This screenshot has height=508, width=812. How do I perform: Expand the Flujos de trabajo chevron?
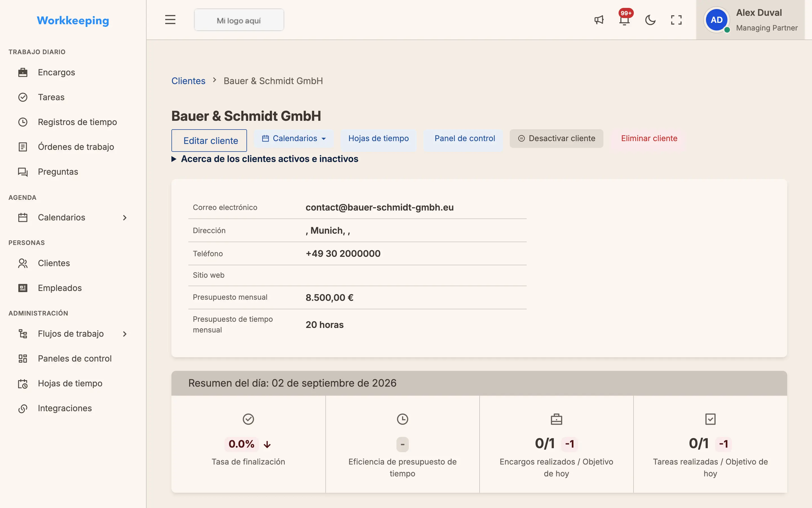point(125,334)
